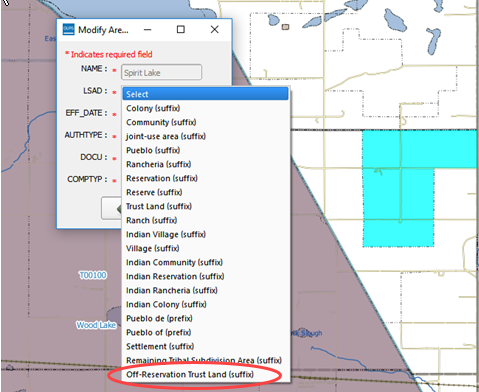Select Off-Reservation Trust Land (suffix) option
The height and width of the screenshot is (392, 479).
[x=205, y=374]
